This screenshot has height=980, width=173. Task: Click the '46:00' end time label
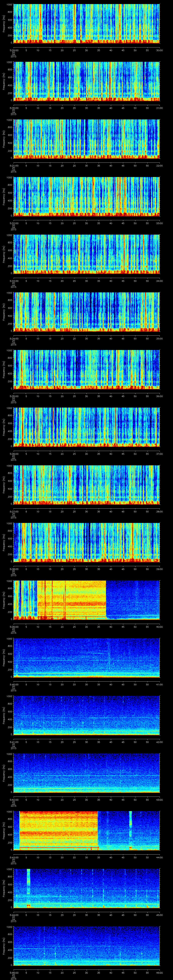(160, 972)
